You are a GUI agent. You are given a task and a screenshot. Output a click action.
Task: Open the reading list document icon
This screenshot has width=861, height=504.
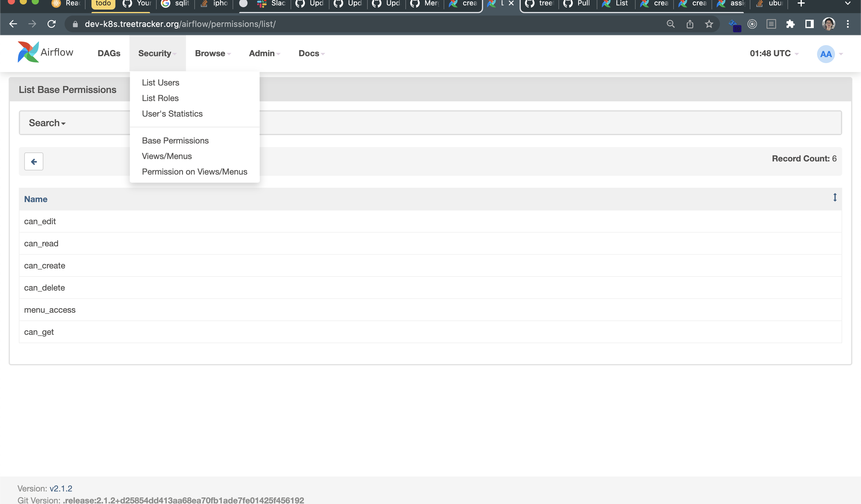click(x=771, y=24)
